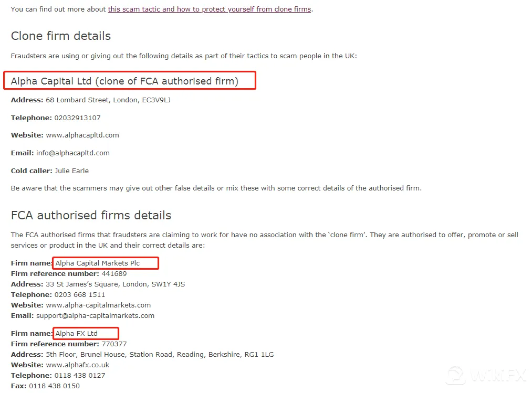
Task: Click the 33 St James's Square address
Action: tap(116, 284)
